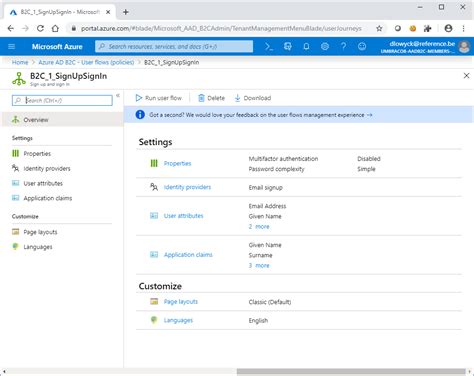Click the browser address bar

click(x=221, y=28)
